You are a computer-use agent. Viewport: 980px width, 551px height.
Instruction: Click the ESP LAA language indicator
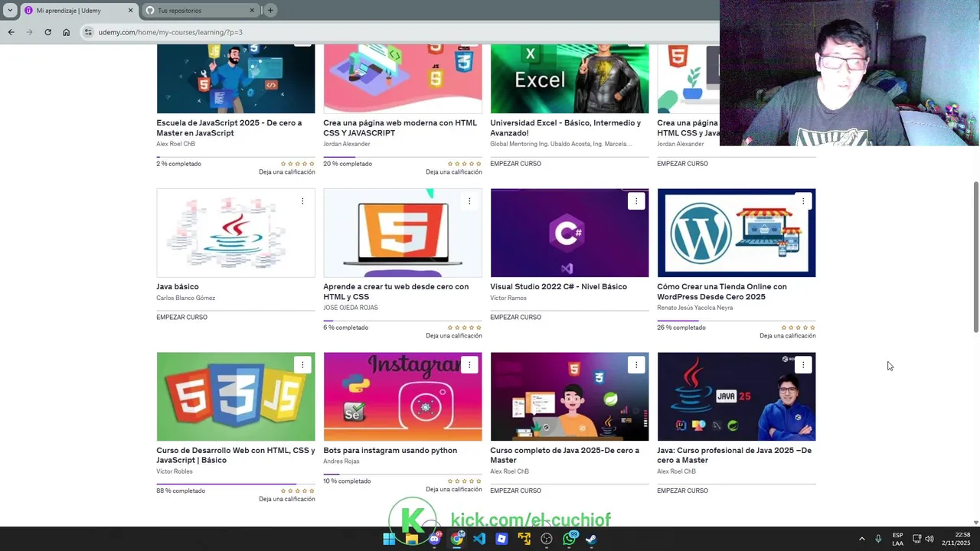pos(897,539)
